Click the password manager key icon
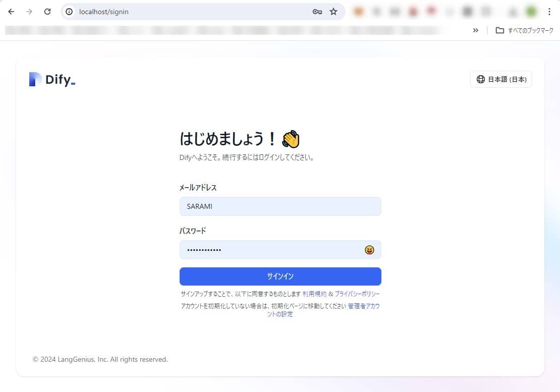560x392 pixels. (x=317, y=11)
